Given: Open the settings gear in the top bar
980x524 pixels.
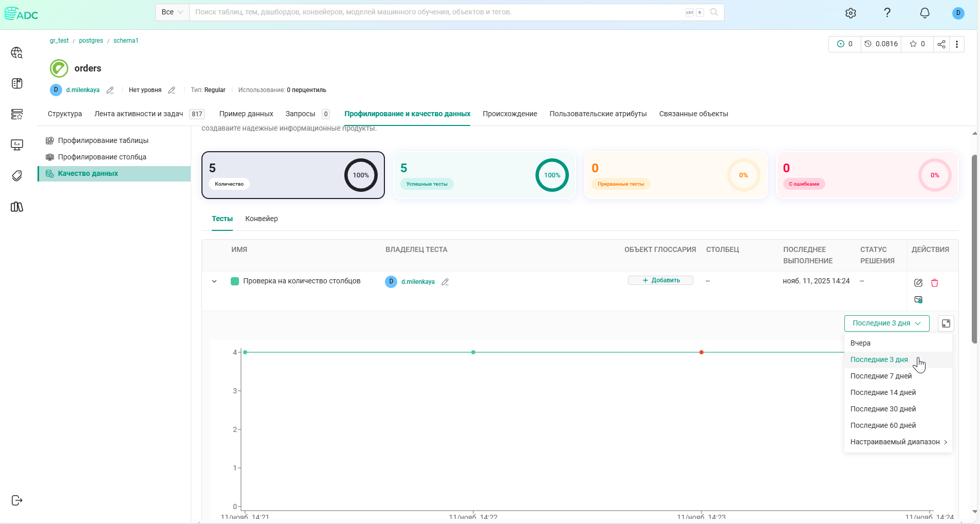Looking at the screenshot, I should coord(850,13).
